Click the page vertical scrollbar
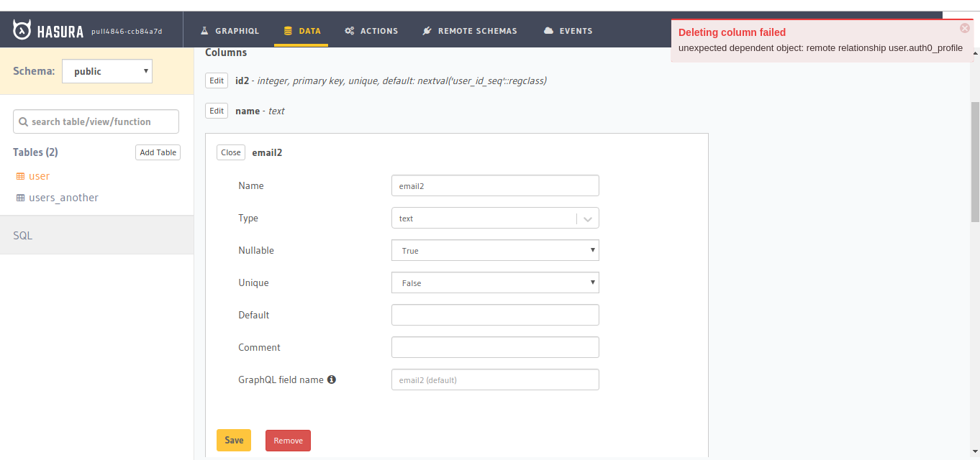Screen dimensions: 980x460 pyautogui.click(x=975, y=162)
